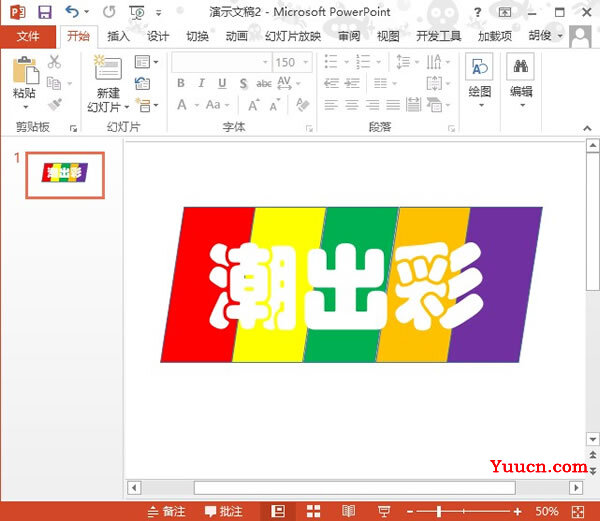Click the zoom slider handle
Screen dimensions: 600x521
pos(439,511)
